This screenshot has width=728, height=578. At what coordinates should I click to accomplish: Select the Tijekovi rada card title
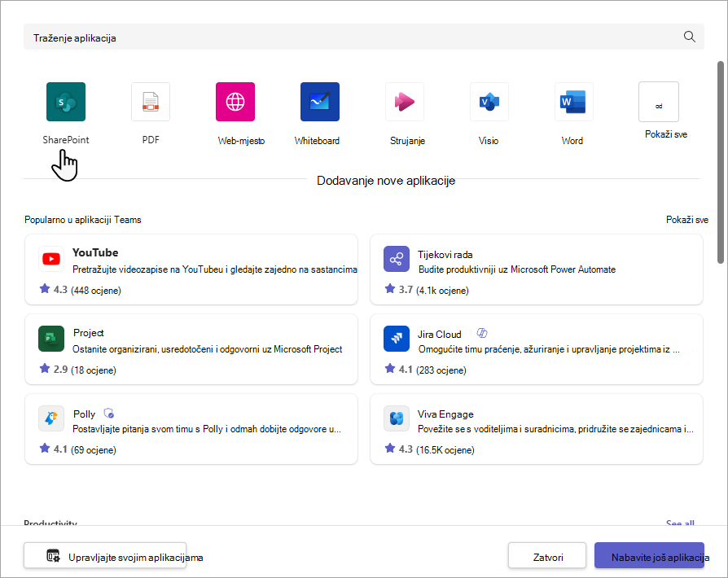(x=445, y=255)
